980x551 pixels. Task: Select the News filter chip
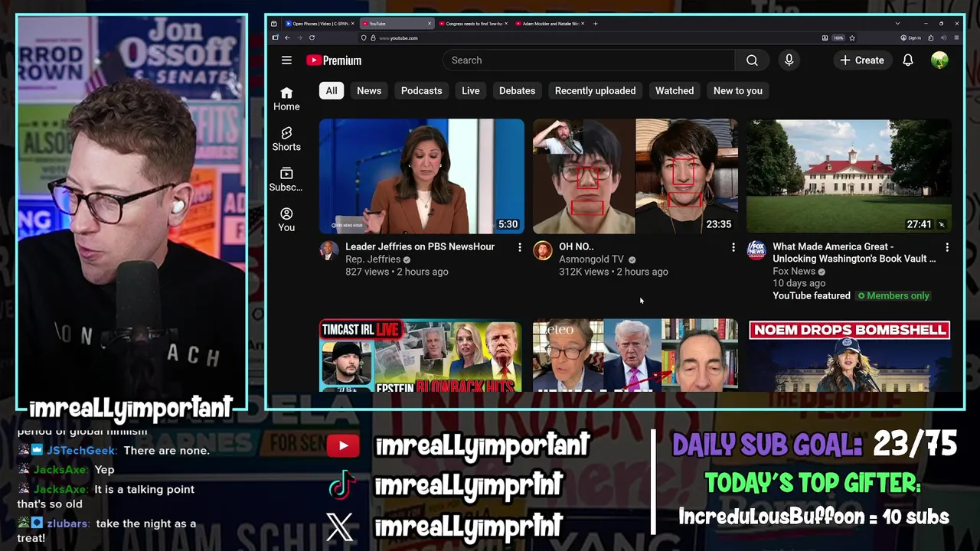point(369,90)
